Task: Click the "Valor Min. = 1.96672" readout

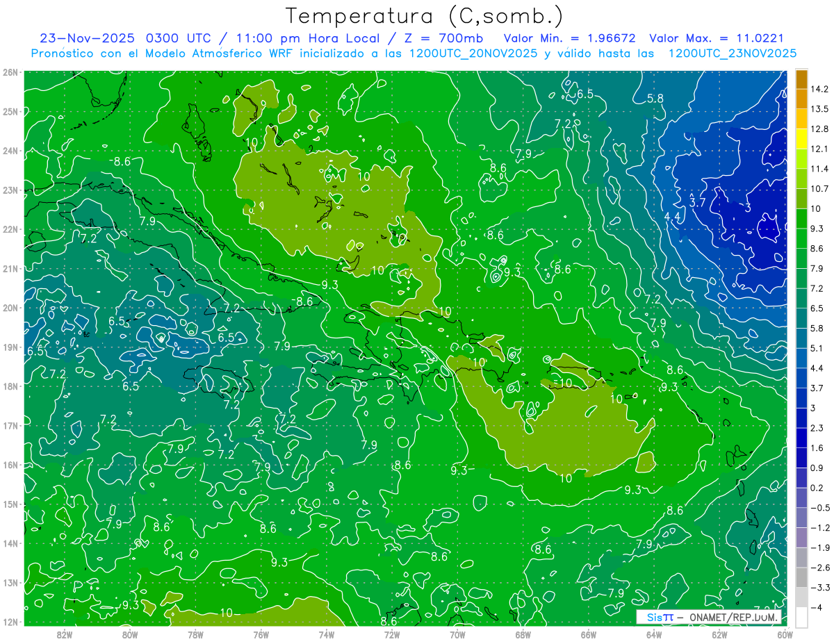Action: coord(569,38)
